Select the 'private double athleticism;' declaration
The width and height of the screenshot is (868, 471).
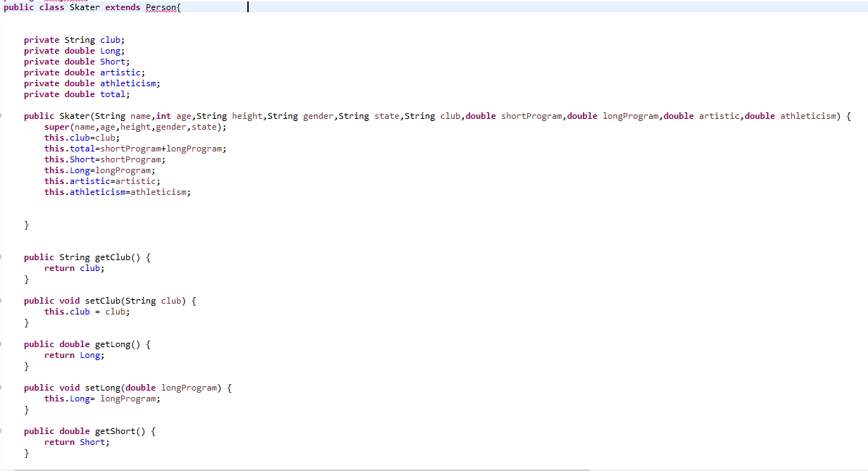click(x=92, y=83)
